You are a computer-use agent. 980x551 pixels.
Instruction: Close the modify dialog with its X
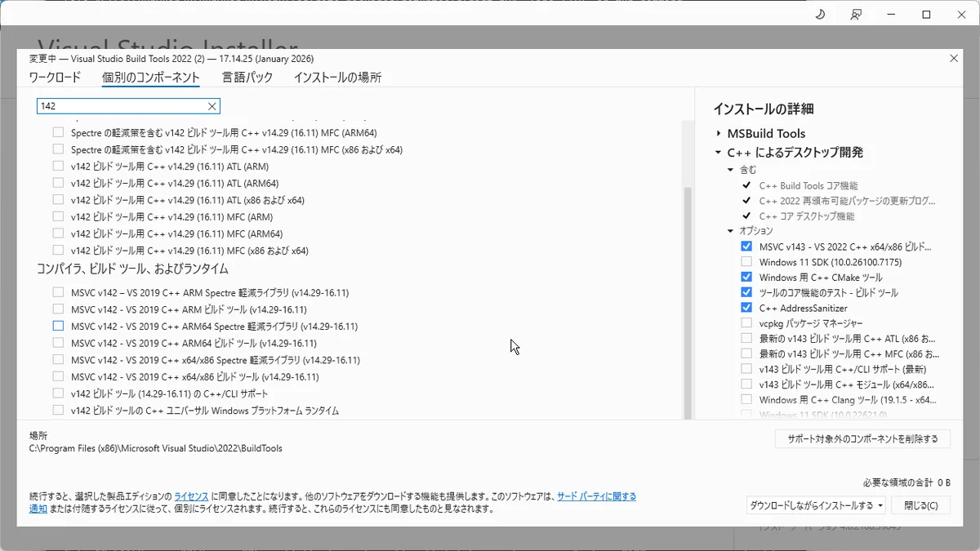[954, 59]
